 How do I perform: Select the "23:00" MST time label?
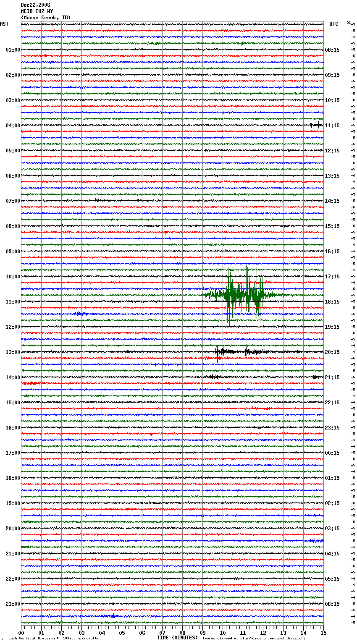click(13, 604)
